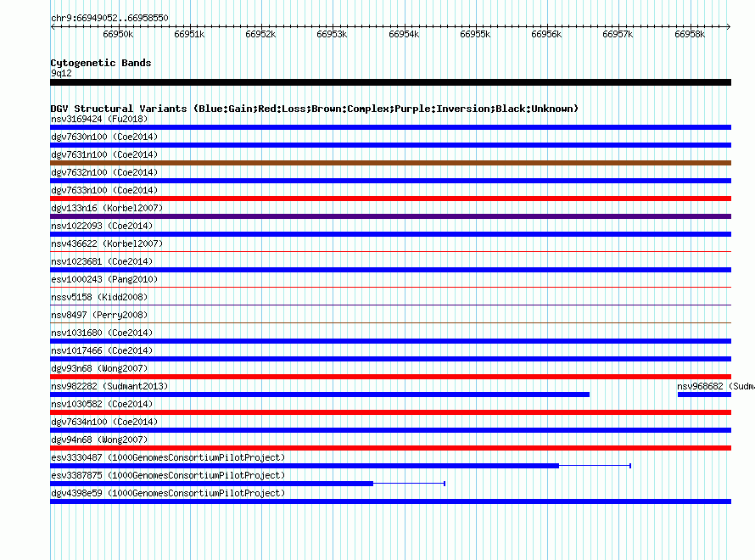
Task: Click the thin red line of nsv436622
Action: click(x=390, y=251)
